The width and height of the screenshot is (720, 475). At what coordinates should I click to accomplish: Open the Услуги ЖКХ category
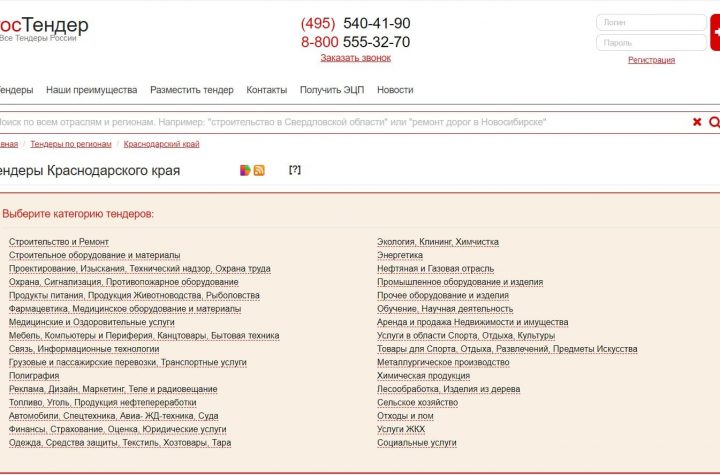(x=401, y=429)
